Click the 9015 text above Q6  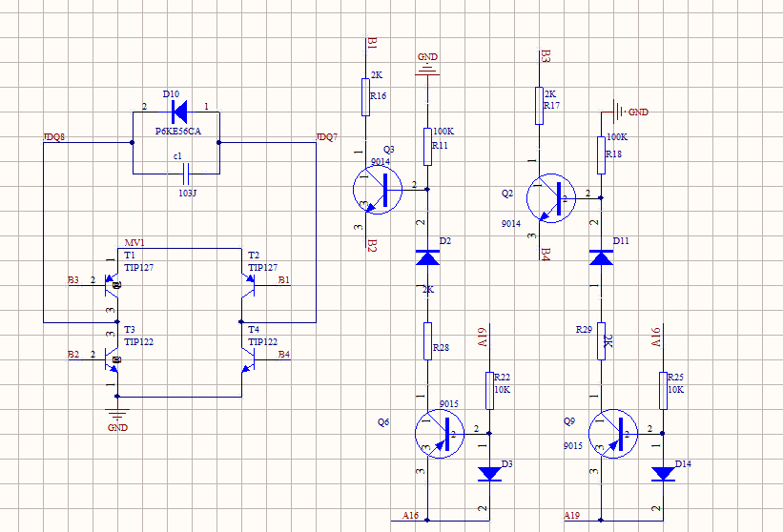coord(449,403)
